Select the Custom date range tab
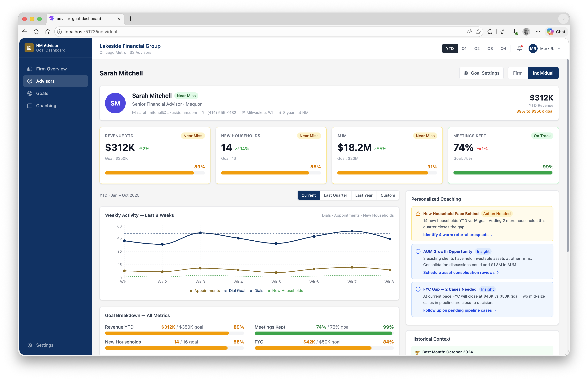 pos(388,195)
